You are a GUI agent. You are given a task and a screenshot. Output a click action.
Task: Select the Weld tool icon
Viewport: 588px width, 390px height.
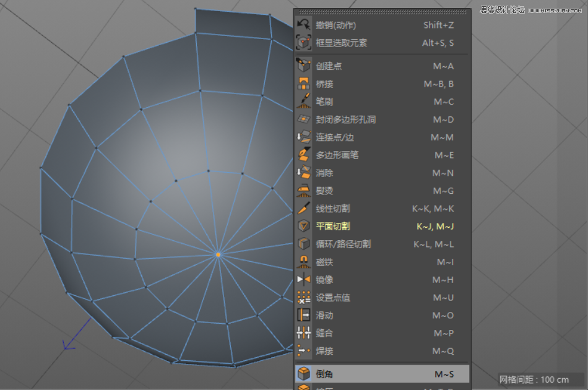click(x=303, y=351)
